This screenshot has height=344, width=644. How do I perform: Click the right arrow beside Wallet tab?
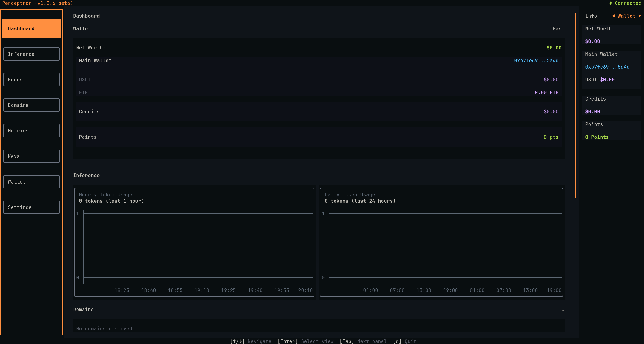tap(640, 16)
